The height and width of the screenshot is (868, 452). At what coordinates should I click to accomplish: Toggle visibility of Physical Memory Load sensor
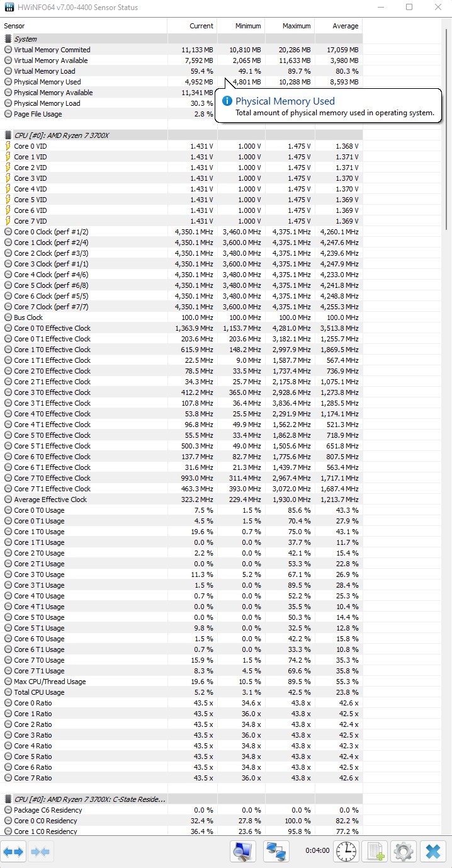[x=7, y=103]
